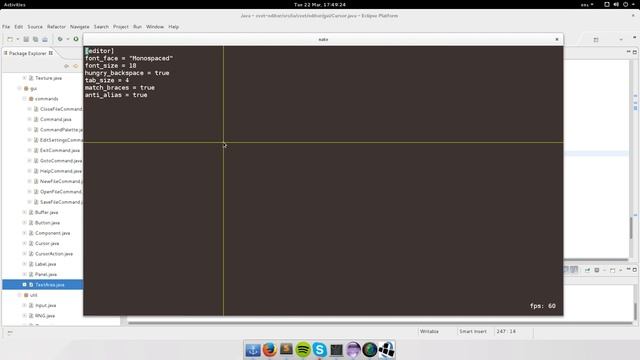The width and height of the screenshot is (640, 360).
Task: Click the New file toolbar icon
Action: click(10, 39)
